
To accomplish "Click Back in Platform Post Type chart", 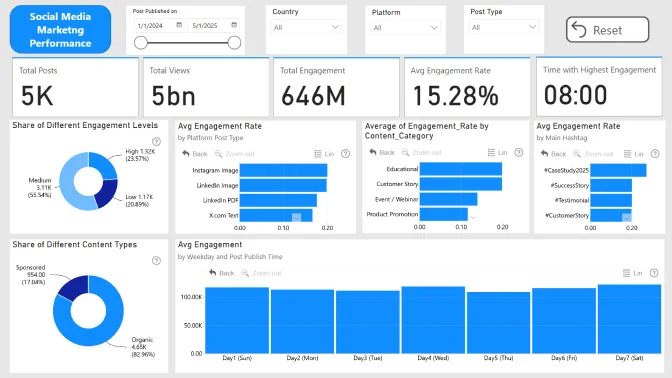I will pos(195,153).
